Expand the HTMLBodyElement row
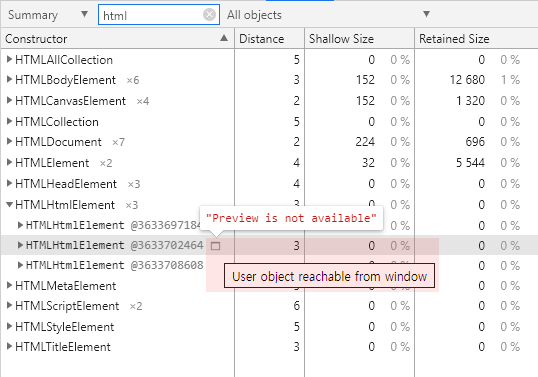538x377 pixels. (10, 80)
